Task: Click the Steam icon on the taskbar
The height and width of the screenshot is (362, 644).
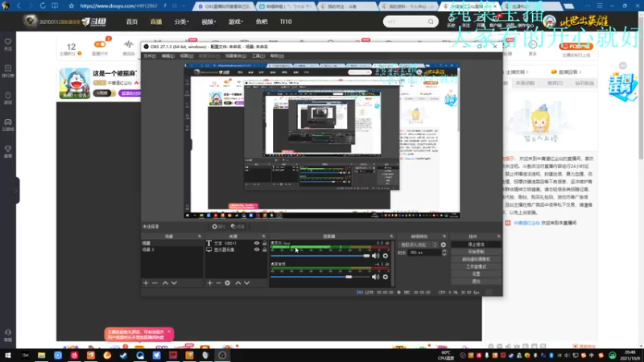Action: (x=123, y=356)
